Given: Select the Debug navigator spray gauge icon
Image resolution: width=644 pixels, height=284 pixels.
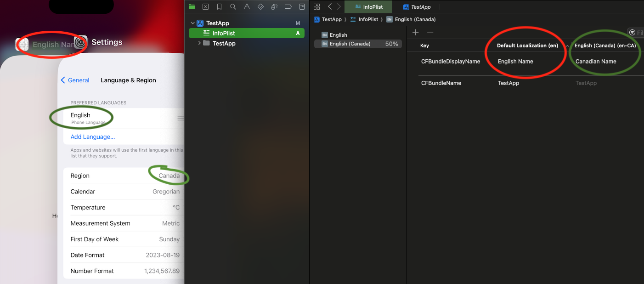Looking at the screenshot, I should coord(274,6).
